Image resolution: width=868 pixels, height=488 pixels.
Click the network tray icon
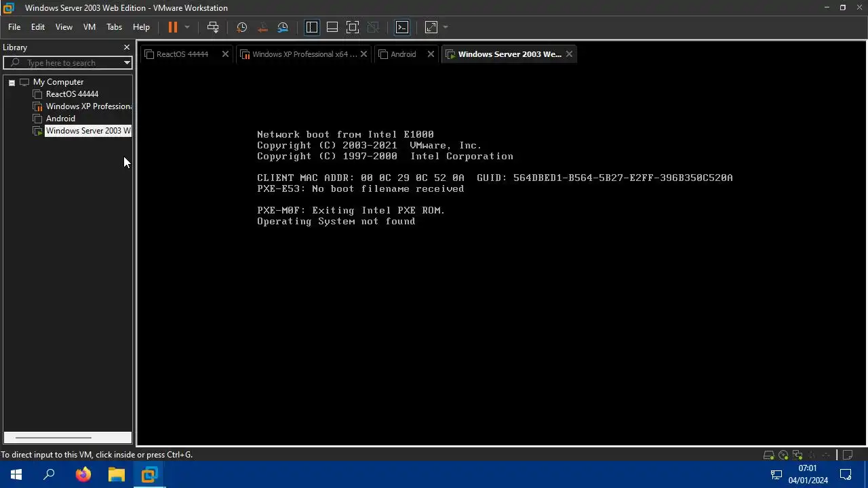776,474
